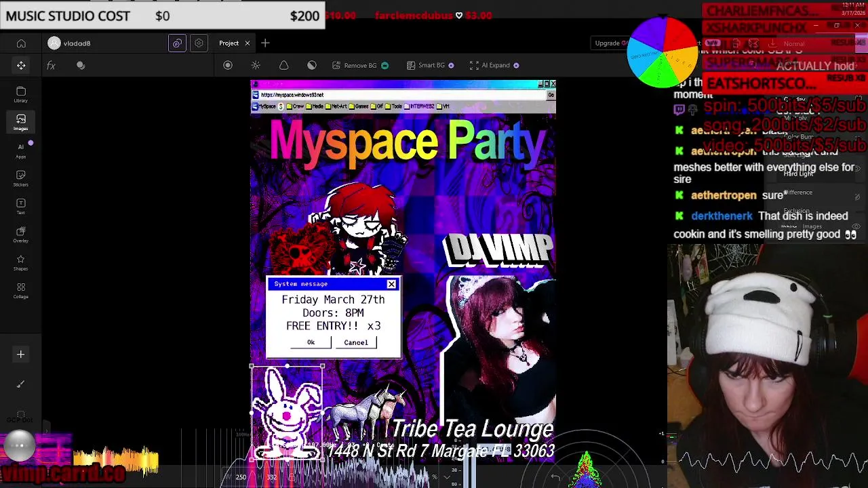Click the "1448 N St Rd 7 Margate" address text
Viewport: 868px width, 488px height.
[441, 451]
